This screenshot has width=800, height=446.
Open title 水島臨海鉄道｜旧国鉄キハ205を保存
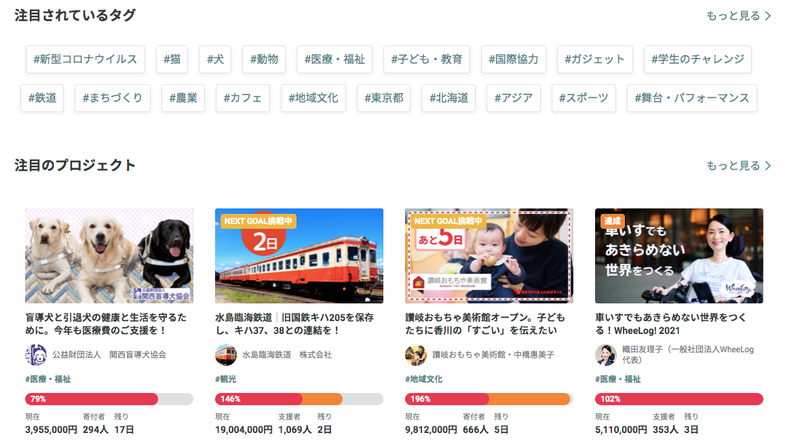[294, 324]
